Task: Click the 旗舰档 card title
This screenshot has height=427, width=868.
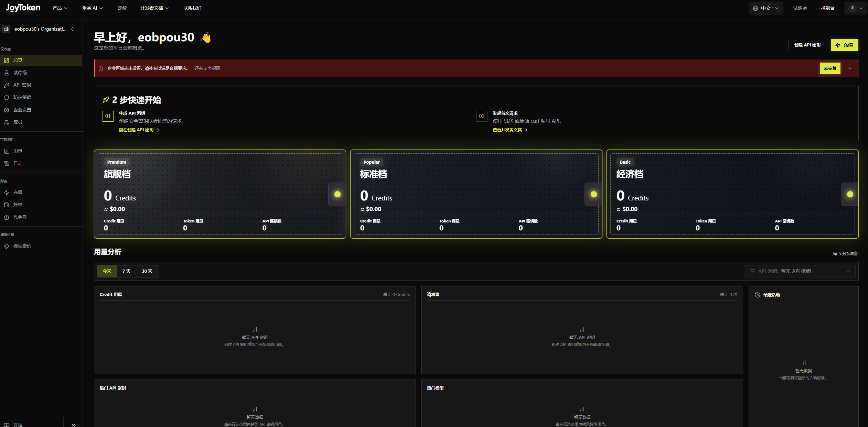Action: pyautogui.click(x=117, y=174)
